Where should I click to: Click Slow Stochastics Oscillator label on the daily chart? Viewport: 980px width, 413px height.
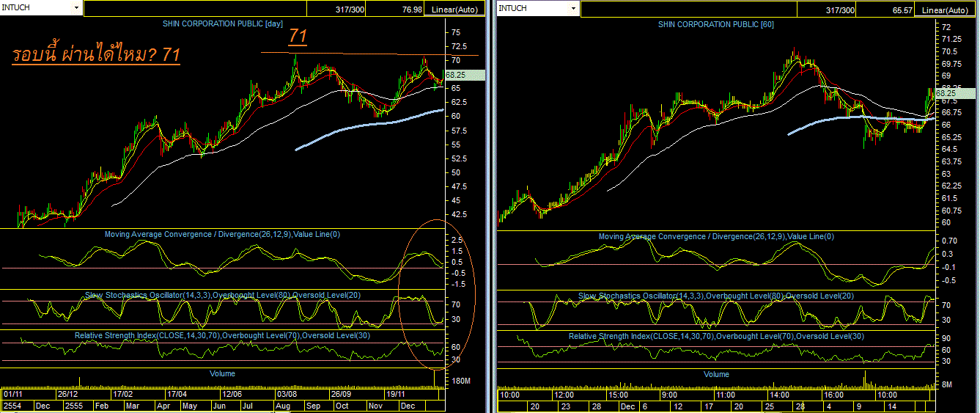(x=222, y=295)
